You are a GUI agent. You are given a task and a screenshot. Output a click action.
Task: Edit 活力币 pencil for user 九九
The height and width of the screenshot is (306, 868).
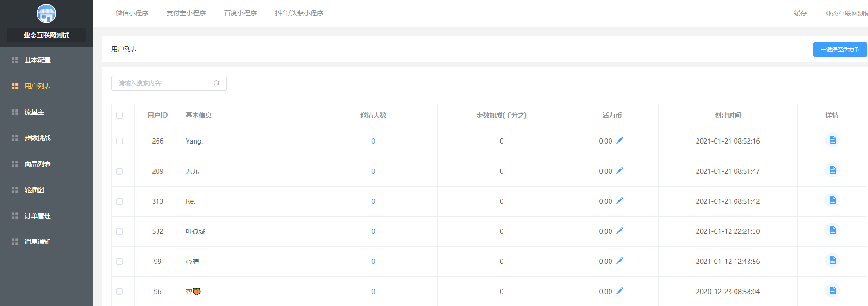(620, 170)
